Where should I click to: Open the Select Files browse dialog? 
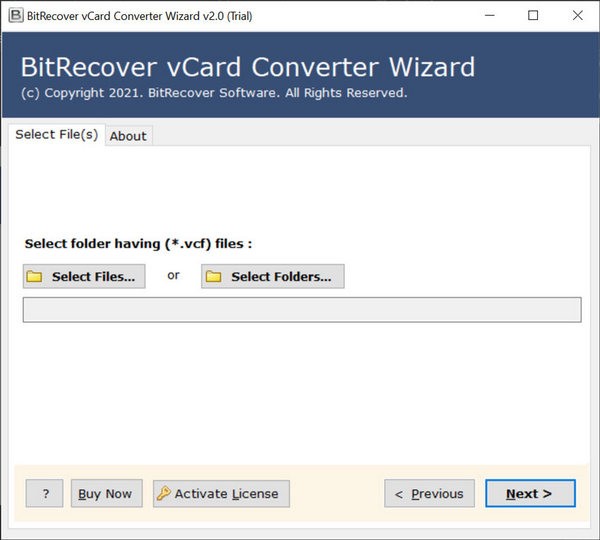(x=84, y=276)
